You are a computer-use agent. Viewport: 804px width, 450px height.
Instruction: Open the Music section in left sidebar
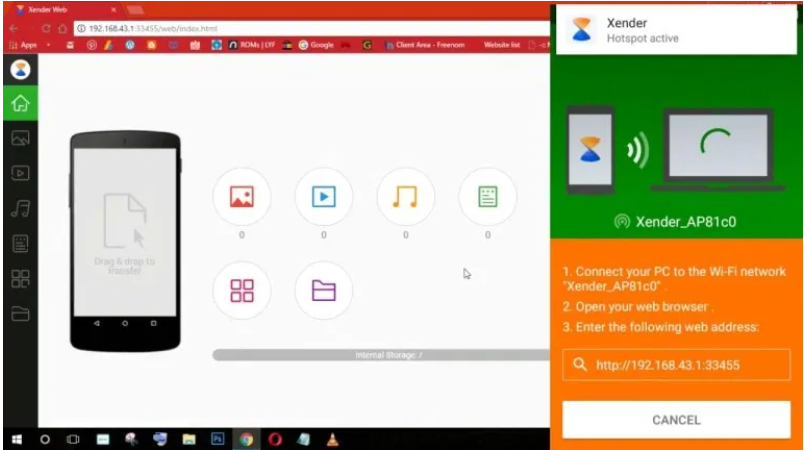[x=19, y=208]
